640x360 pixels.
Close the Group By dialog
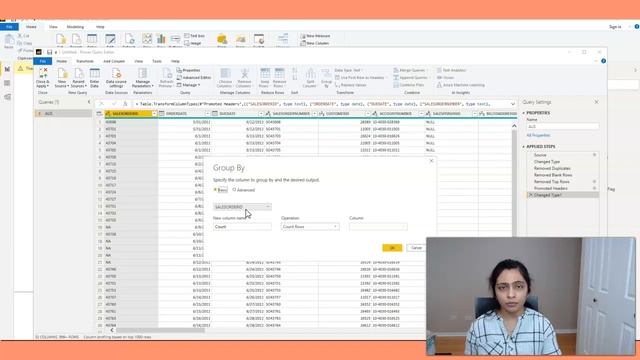tap(431, 161)
